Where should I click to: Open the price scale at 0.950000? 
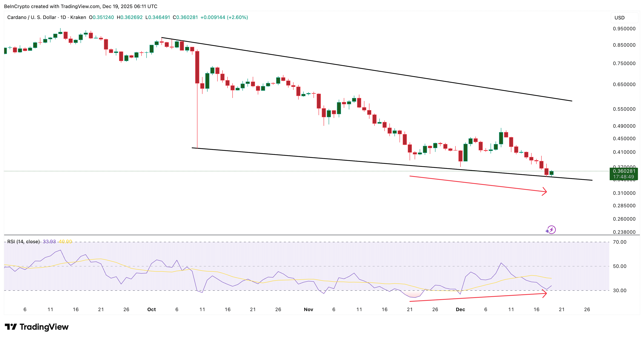[624, 28]
